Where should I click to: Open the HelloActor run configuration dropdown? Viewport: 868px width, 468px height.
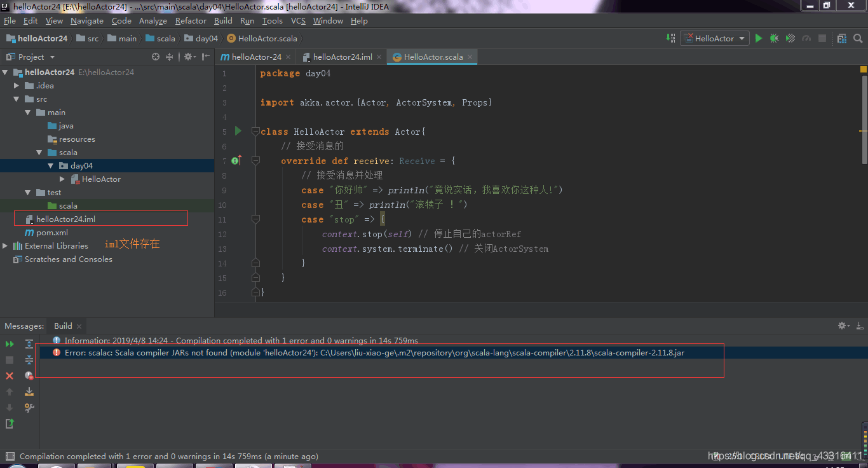tap(714, 38)
